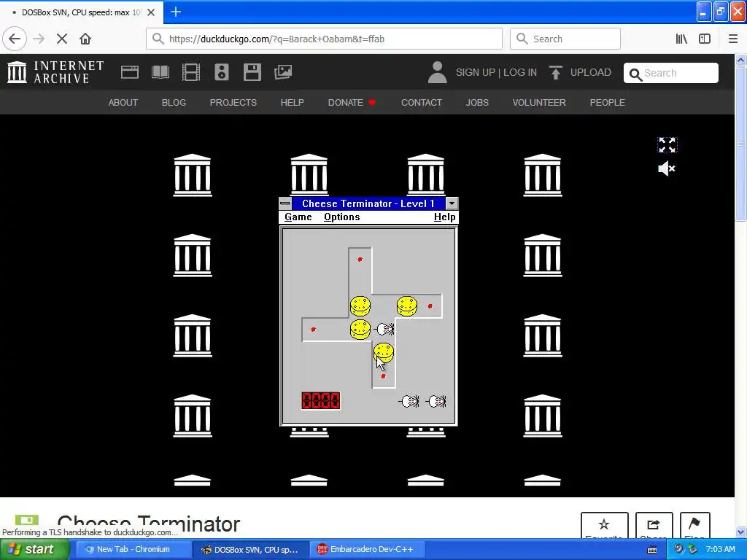The width and height of the screenshot is (747, 560).
Task: Unmute the emulator with the speaker icon
Action: tap(667, 168)
